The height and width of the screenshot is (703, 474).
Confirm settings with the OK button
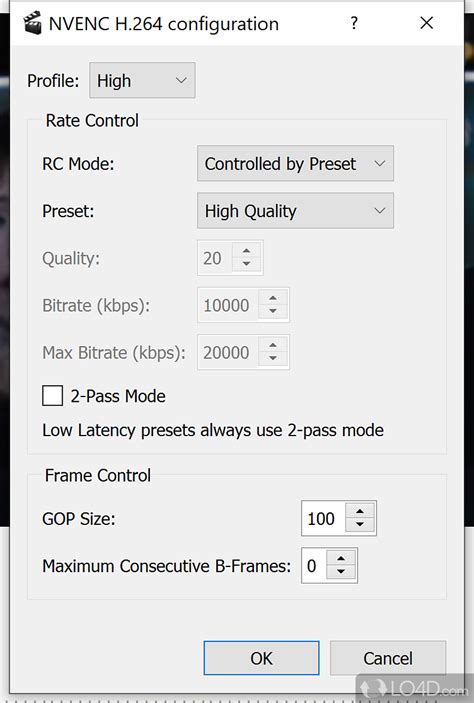(x=261, y=658)
